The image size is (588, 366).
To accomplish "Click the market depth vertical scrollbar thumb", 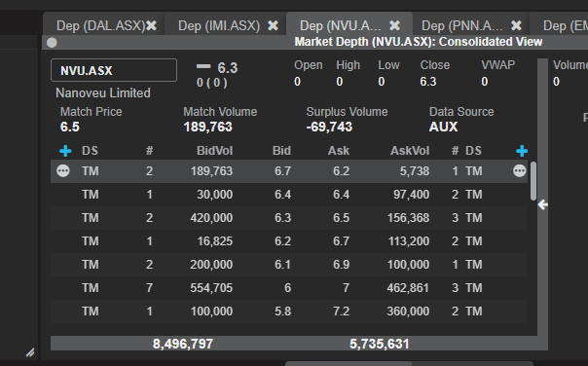I will click(533, 181).
